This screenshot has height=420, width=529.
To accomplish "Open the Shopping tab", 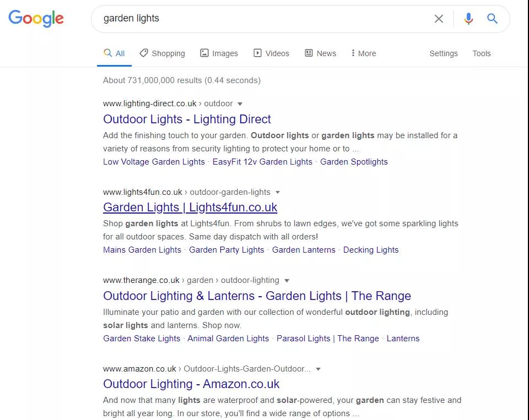I will coord(162,53).
